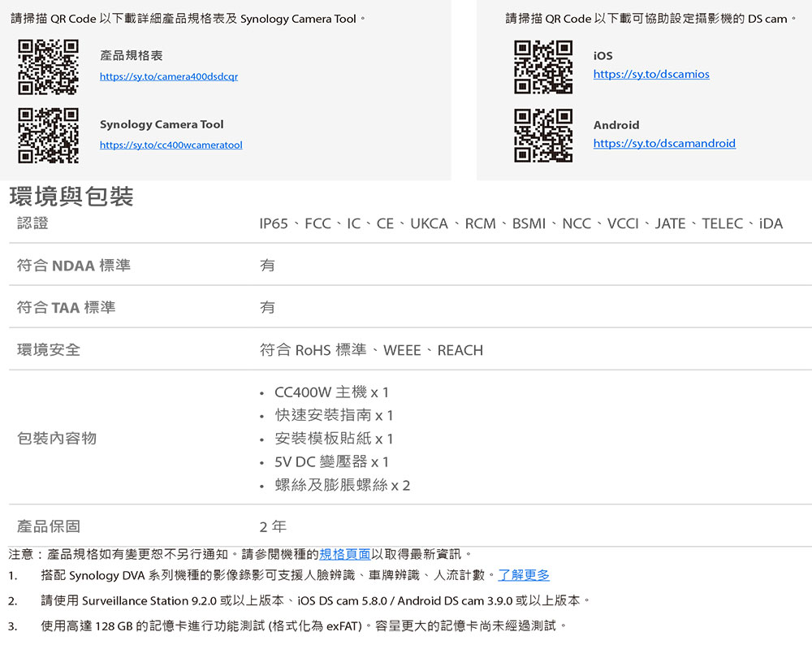Click footnote 3 about 128 GB 記憶卡
Viewport: 812px width, 645px height.
point(304,626)
